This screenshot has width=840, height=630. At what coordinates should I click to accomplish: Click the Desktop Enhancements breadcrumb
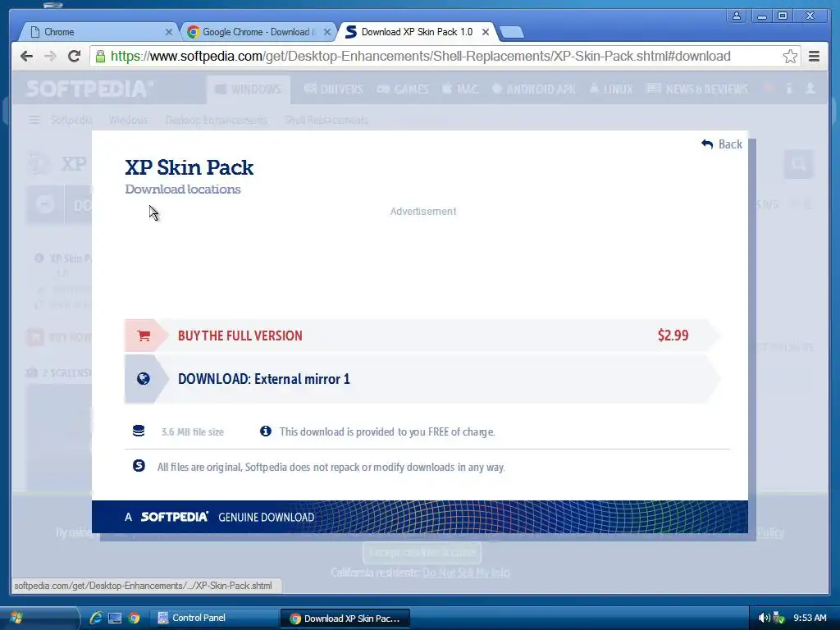pos(217,120)
